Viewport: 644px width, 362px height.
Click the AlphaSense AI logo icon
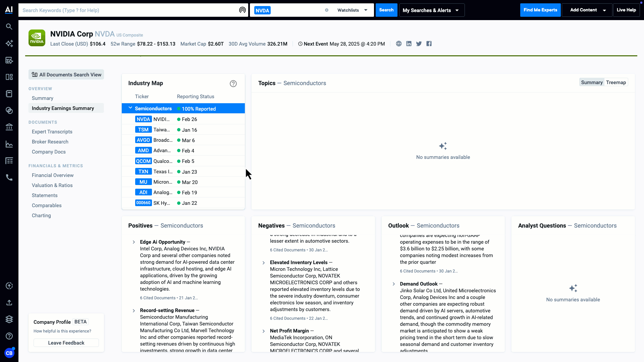tap(9, 10)
